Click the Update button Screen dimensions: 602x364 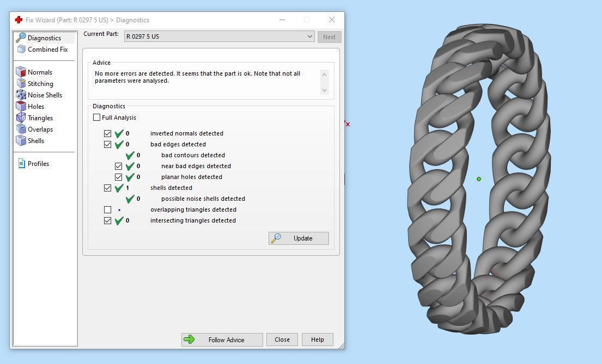click(x=299, y=238)
